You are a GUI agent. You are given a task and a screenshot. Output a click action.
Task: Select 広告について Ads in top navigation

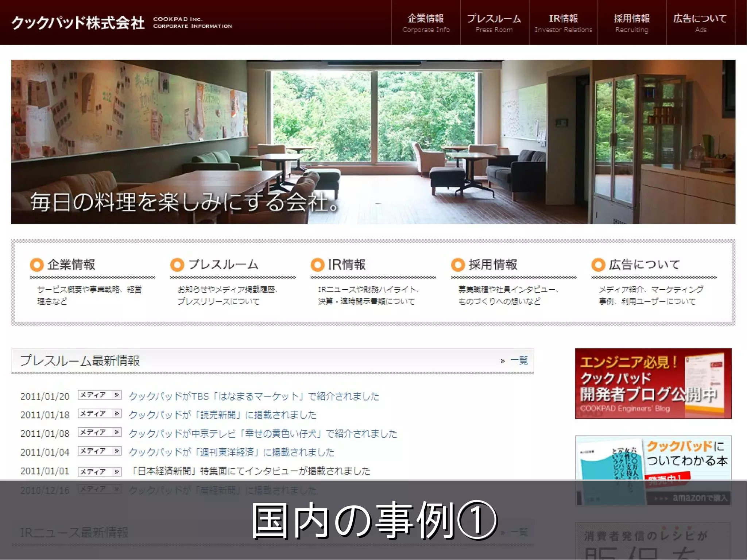pyautogui.click(x=700, y=23)
